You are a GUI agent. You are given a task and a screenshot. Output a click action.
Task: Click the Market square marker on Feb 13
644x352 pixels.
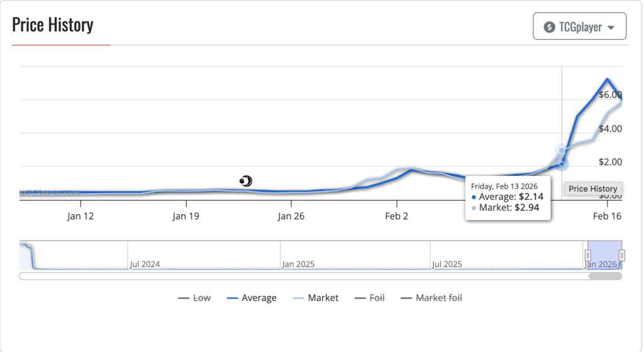pyautogui.click(x=562, y=150)
